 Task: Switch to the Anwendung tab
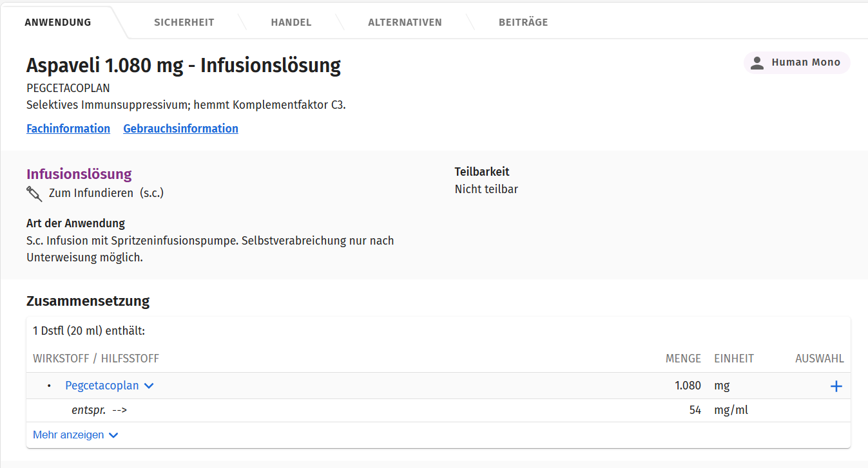click(58, 23)
